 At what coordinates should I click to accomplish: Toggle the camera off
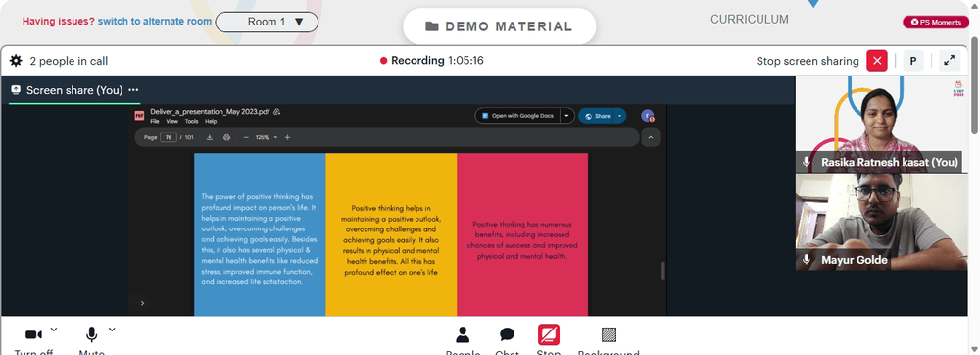pos(33,335)
